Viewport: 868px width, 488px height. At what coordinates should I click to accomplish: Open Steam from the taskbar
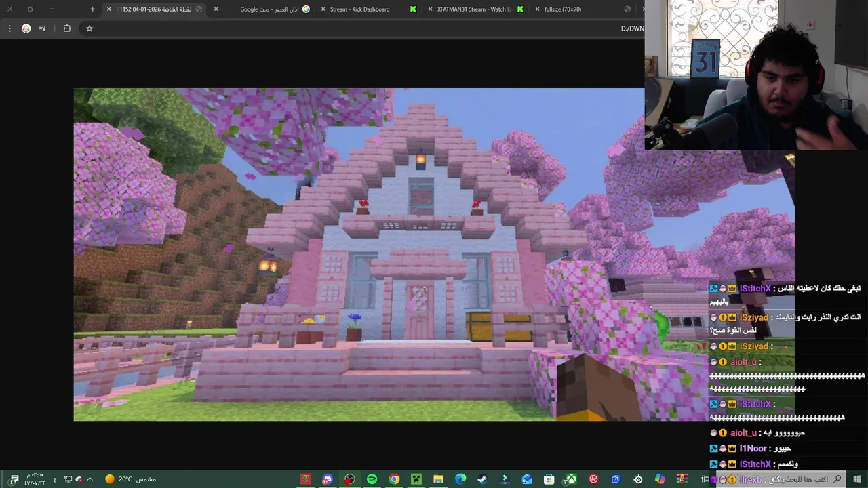(x=482, y=479)
